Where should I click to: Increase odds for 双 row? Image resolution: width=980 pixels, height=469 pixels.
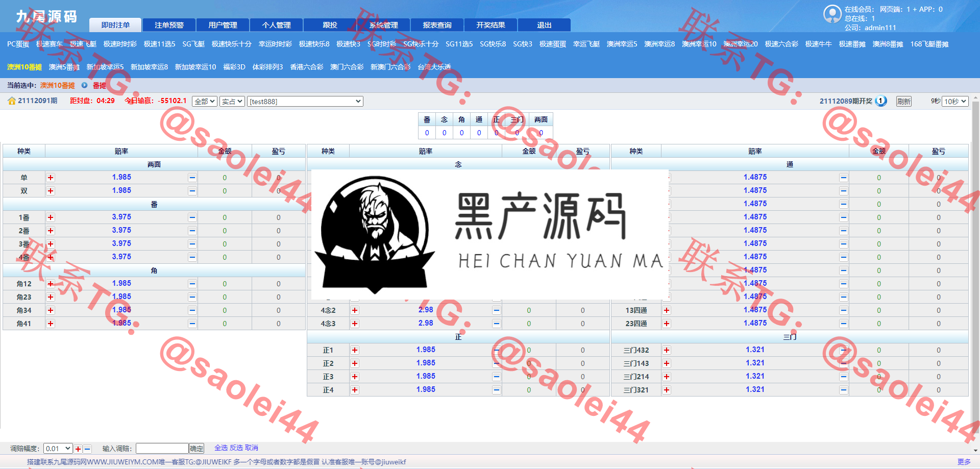coord(51,191)
